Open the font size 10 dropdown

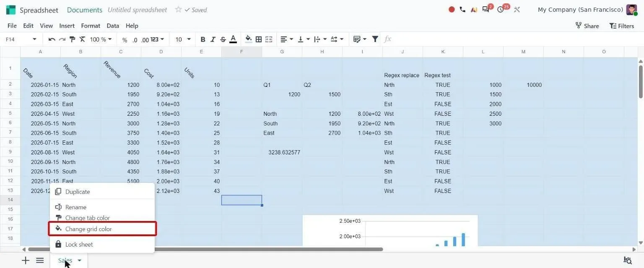click(x=183, y=39)
